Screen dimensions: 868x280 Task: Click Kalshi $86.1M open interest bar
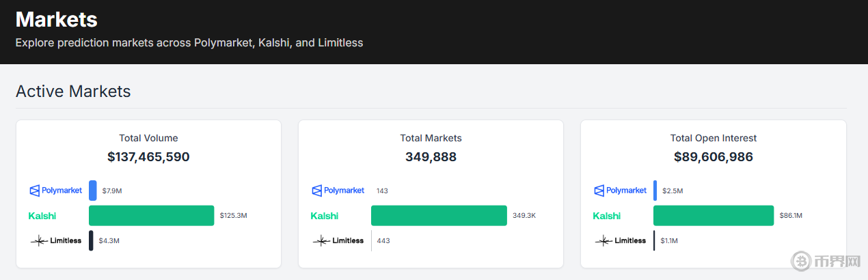click(x=714, y=216)
